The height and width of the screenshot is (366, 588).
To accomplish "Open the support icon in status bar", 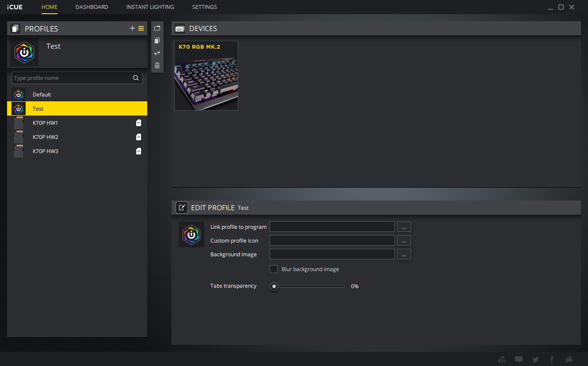I will pyautogui.click(x=502, y=359).
